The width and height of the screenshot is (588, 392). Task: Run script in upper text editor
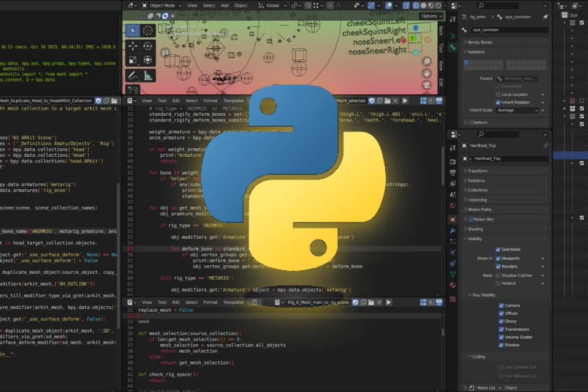405,100
